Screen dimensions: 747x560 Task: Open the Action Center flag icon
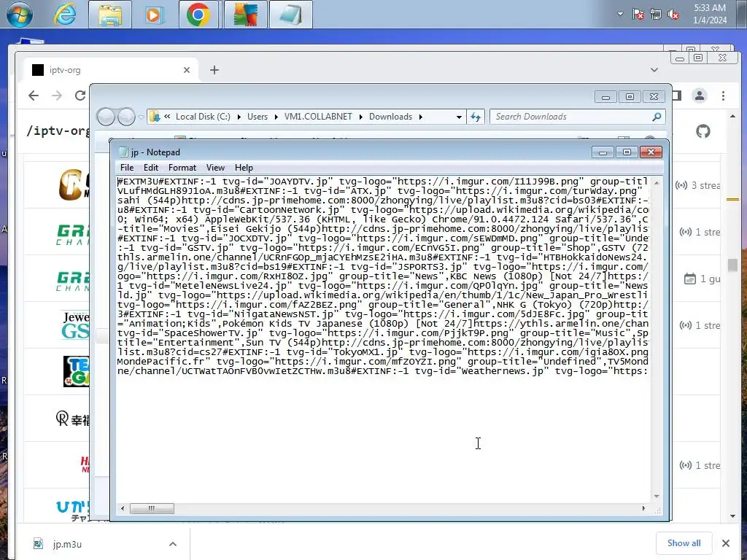tap(638, 15)
